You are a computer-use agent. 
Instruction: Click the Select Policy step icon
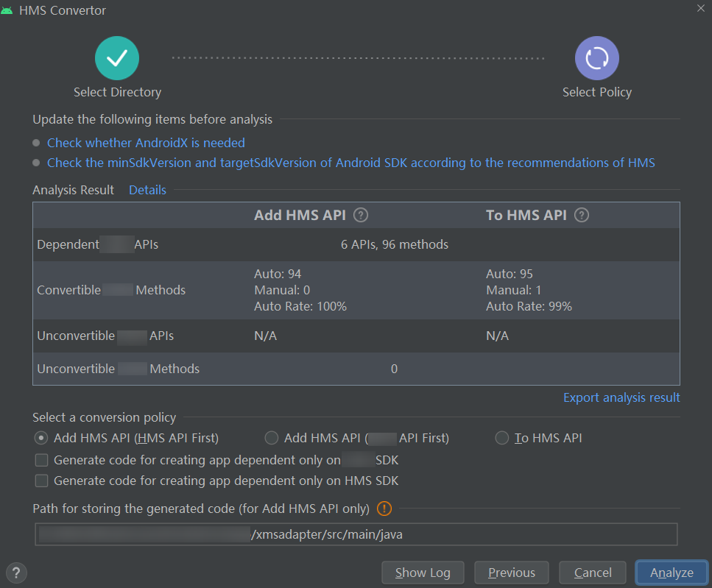[x=596, y=58]
